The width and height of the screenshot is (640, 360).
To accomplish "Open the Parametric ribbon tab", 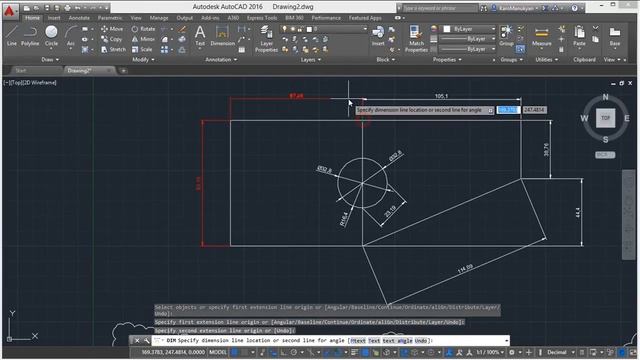I will click(x=110, y=18).
